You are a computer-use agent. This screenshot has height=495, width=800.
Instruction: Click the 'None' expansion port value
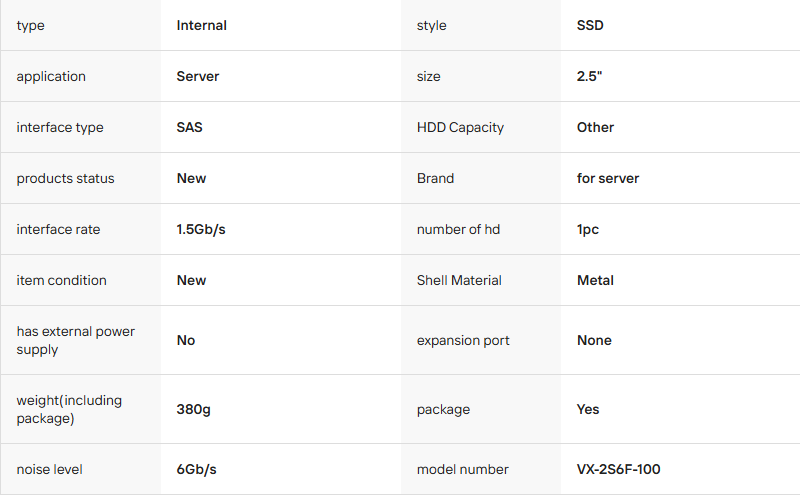(594, 340)
